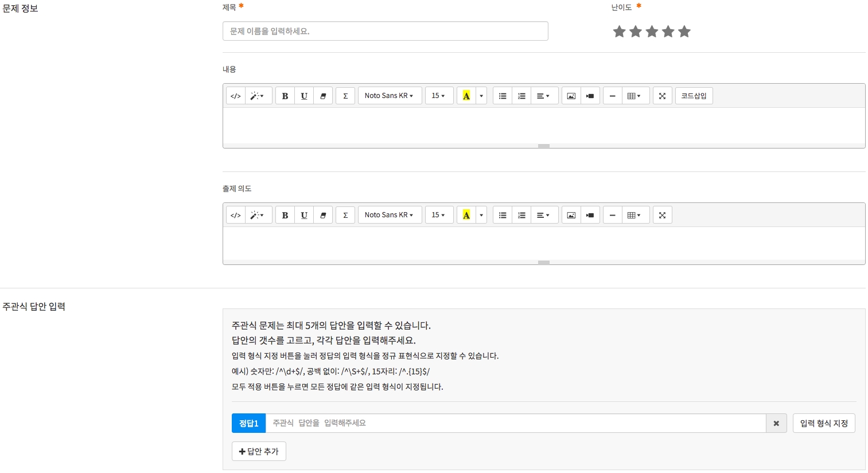Set the 난이도 rating to five stars
The image size is (868, 473).
684,32
